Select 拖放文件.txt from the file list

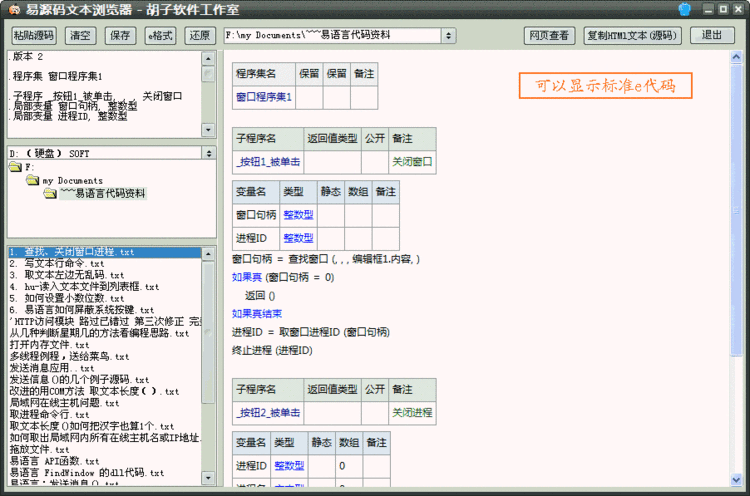(39, 450)
